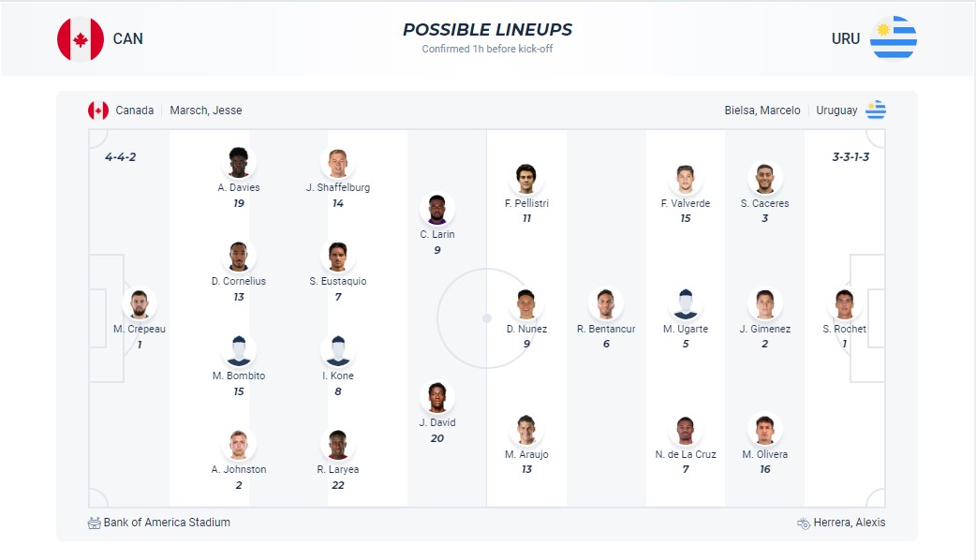Click the small Canada flag beside the manager row

pyautogui.click(x=96, y=109)
